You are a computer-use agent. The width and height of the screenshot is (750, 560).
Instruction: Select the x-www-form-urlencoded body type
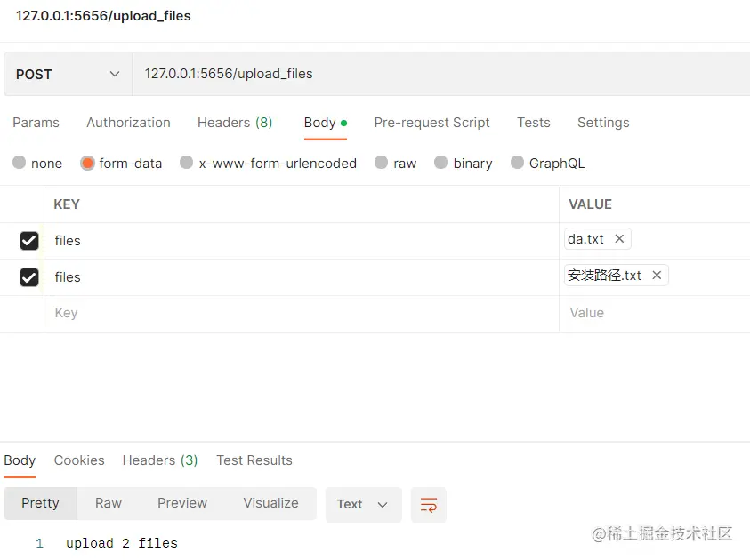tap(269, 163)
